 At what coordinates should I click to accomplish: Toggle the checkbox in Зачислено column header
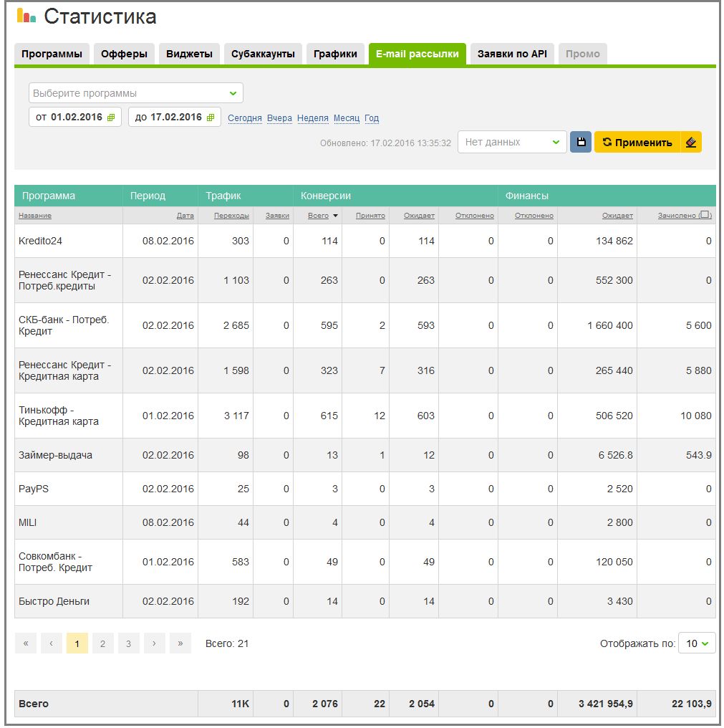[705, 214]
